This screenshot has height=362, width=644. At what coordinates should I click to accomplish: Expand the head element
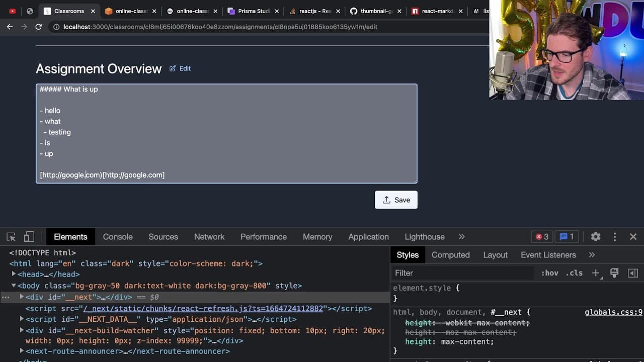pos(14,274)
